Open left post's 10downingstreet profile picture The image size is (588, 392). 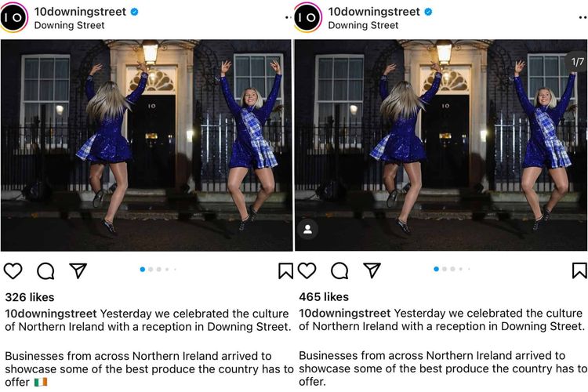(x=14, y=17)
